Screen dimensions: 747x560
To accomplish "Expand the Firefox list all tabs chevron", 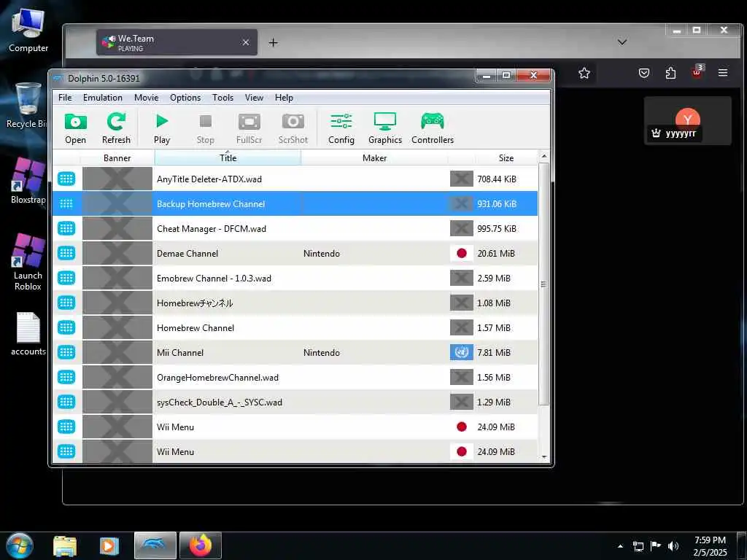I will coord(622,42).
